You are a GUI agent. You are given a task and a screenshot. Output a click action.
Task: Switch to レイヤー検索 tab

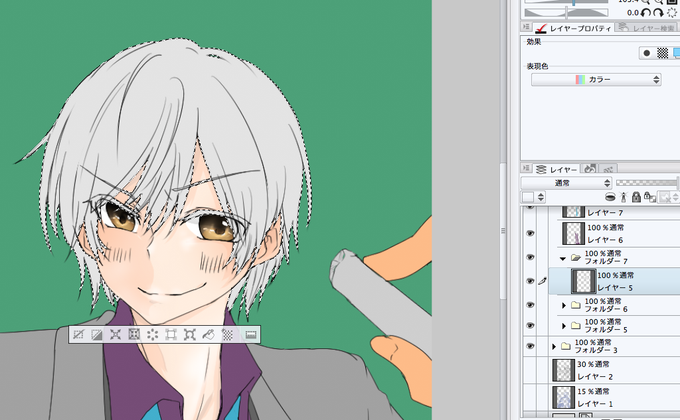[647, 28]
